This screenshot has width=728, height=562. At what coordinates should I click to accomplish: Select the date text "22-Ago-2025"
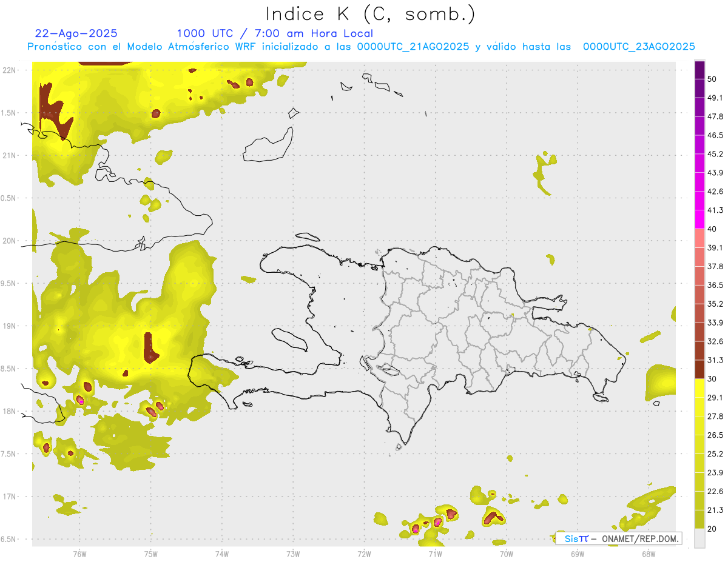[76, 33]
